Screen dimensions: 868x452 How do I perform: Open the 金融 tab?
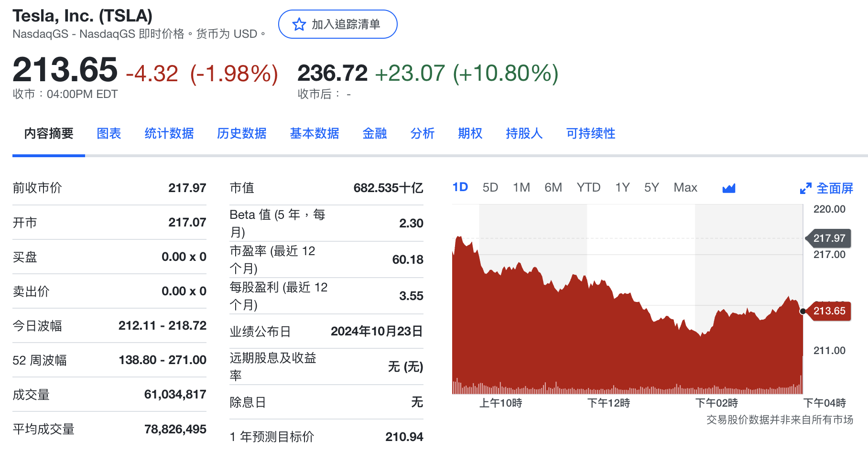[x=375, y=133]
